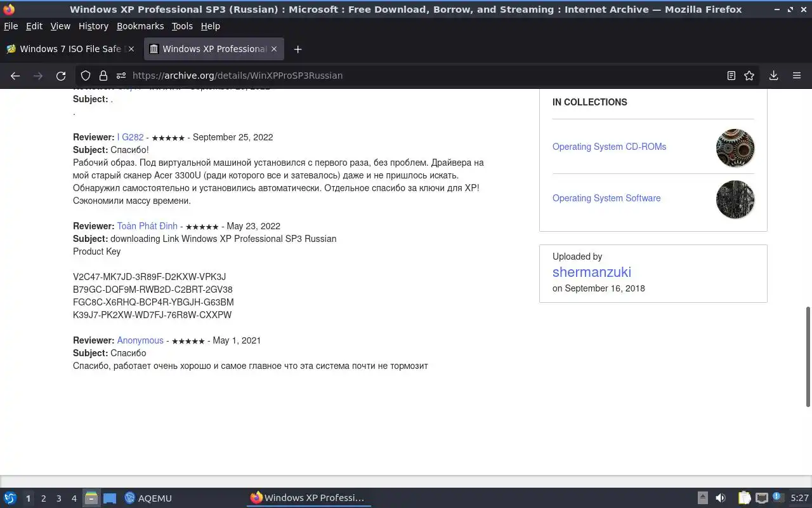Image resolution: width=812 pixels, height=508 pixels.
Task: Switch to virtual desktop 4
Action: 74,498
